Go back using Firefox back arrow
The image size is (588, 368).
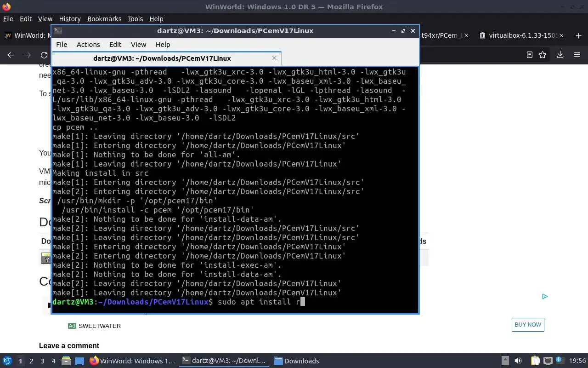[11, 55]
